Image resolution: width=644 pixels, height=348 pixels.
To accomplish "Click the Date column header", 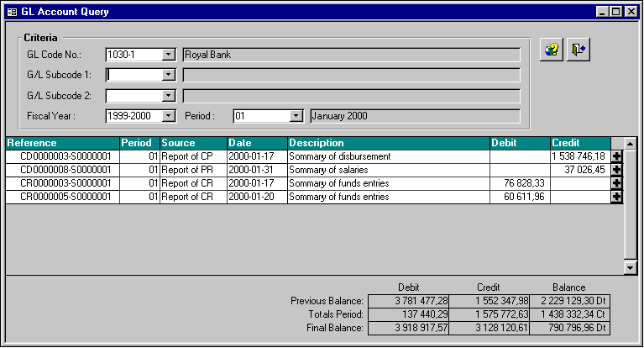I will pos(256,143).
